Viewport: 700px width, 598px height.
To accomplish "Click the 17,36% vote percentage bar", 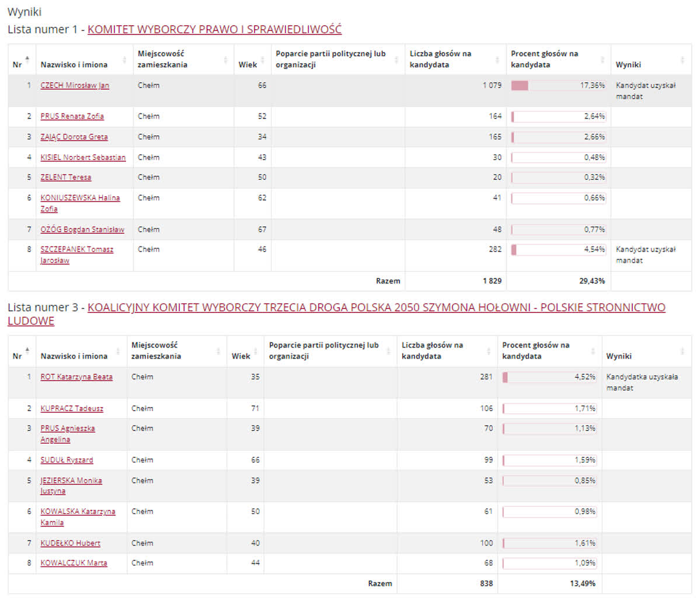I will pos(558,86).
